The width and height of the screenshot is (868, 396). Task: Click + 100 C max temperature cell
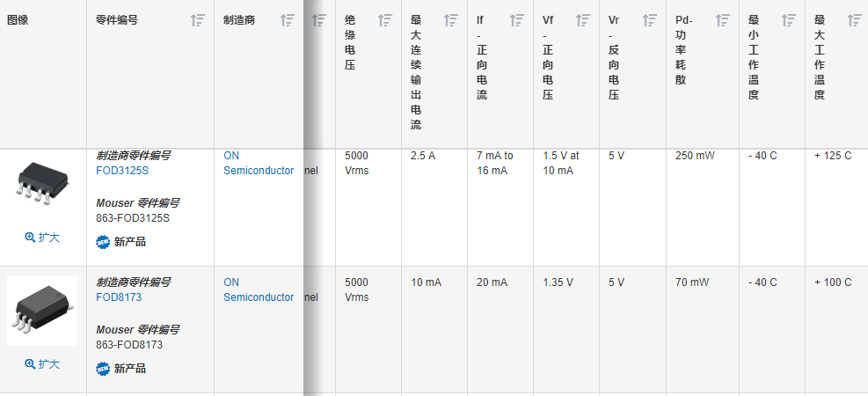(833, 282)
